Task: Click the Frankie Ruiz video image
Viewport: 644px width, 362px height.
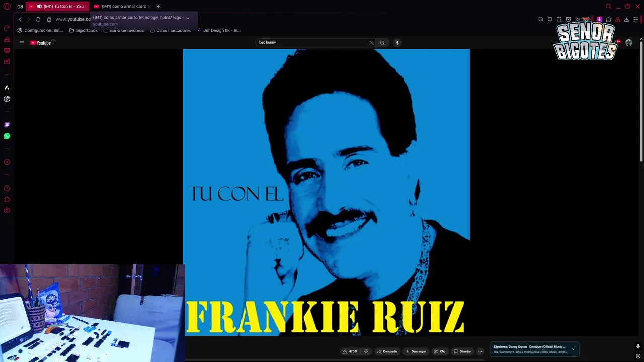Action: (x=326, y=192)
